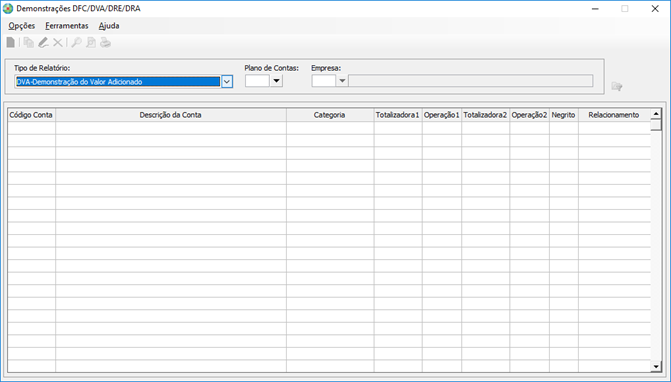This screenshot has height=382, width=671.
Task: Close the Demonstrações DFC/DVA/DRE/DRA window
Action: click(655, 9)
